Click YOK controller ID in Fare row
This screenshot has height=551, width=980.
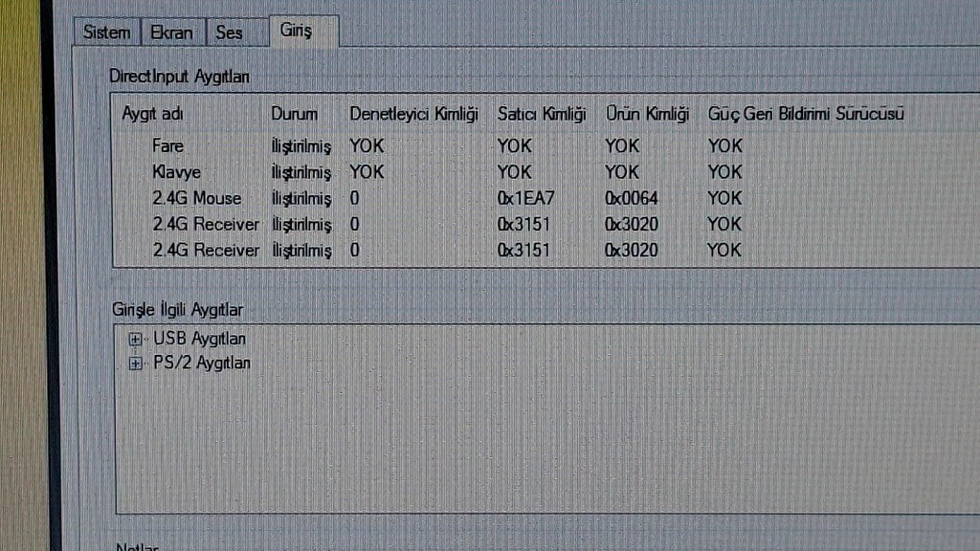pyautogui.click(x=367, y=145)
